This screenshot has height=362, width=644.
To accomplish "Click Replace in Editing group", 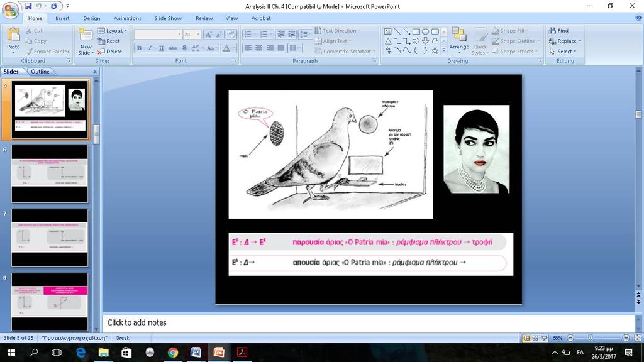I will click(565, 41).
